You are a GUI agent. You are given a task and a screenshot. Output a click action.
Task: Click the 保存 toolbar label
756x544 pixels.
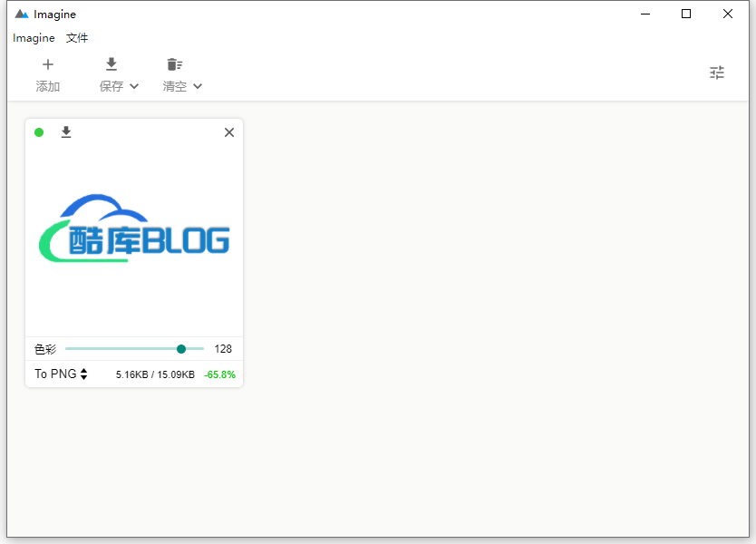[x=111, y=86]
